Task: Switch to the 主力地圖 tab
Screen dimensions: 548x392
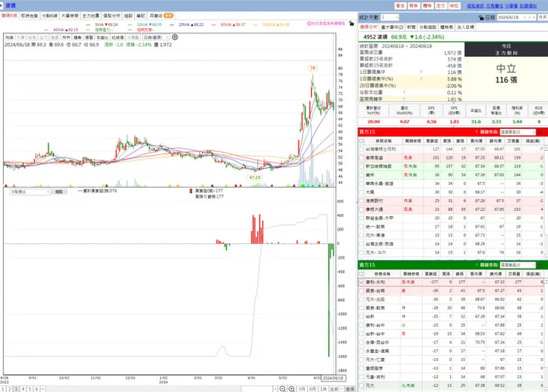Action: click(90, 16)
